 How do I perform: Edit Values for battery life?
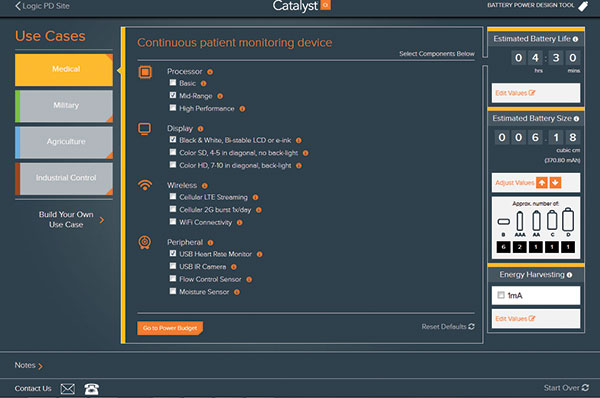coord(536,93)
